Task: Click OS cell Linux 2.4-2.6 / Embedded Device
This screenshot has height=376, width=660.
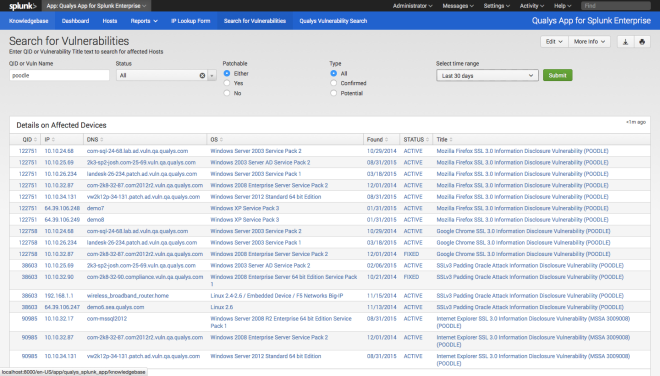Action: click(x=277, y=296)
